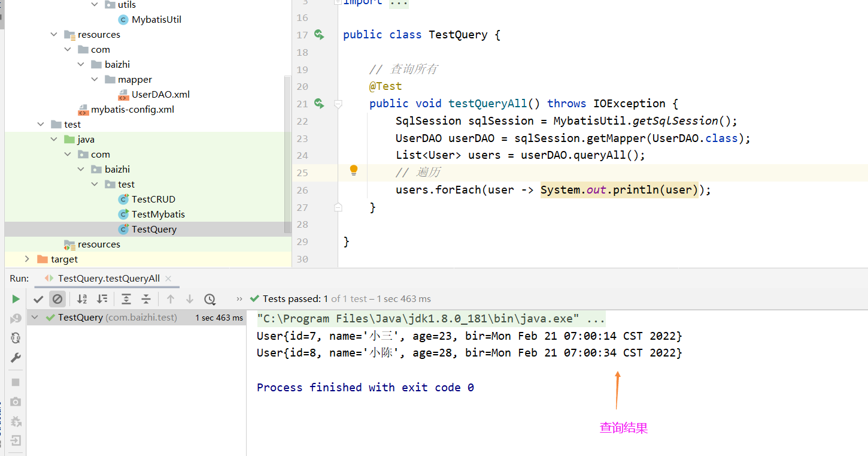Image resolution: width=868 pixels, height=456 pixels.
Task: Open TestMybatis class
Action: click(x=158, y=214)
